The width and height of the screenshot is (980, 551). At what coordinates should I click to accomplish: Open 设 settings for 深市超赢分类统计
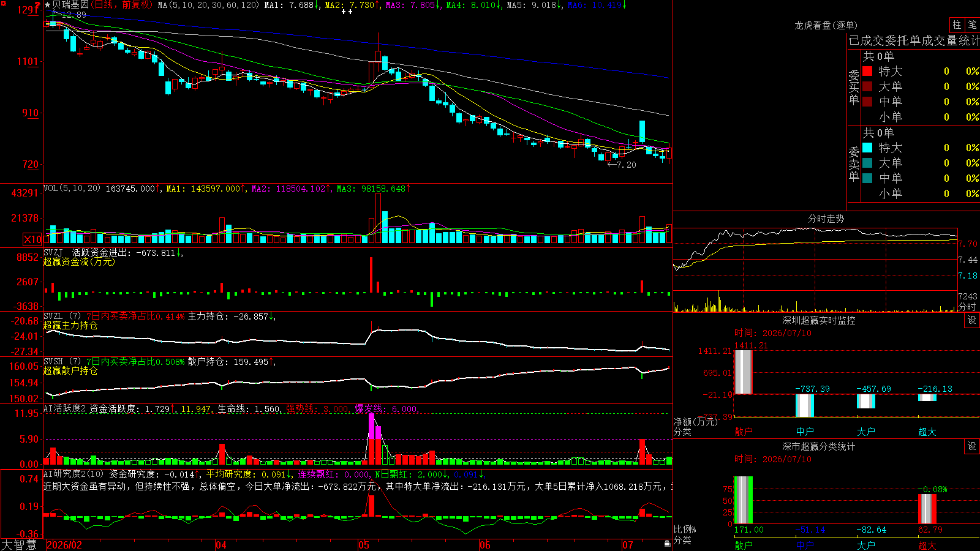tap(972, 446)
